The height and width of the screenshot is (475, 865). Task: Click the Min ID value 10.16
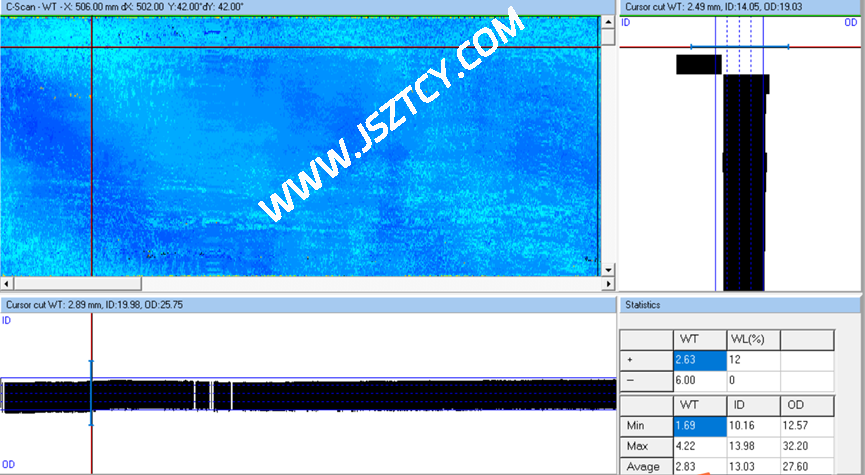(x=752, y=427)
